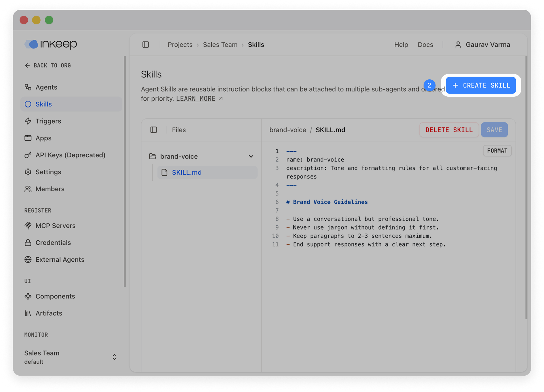The height and width of the screenshot is (392, 544).
Task: Open Credentials lock item
Action: [28, 243]
